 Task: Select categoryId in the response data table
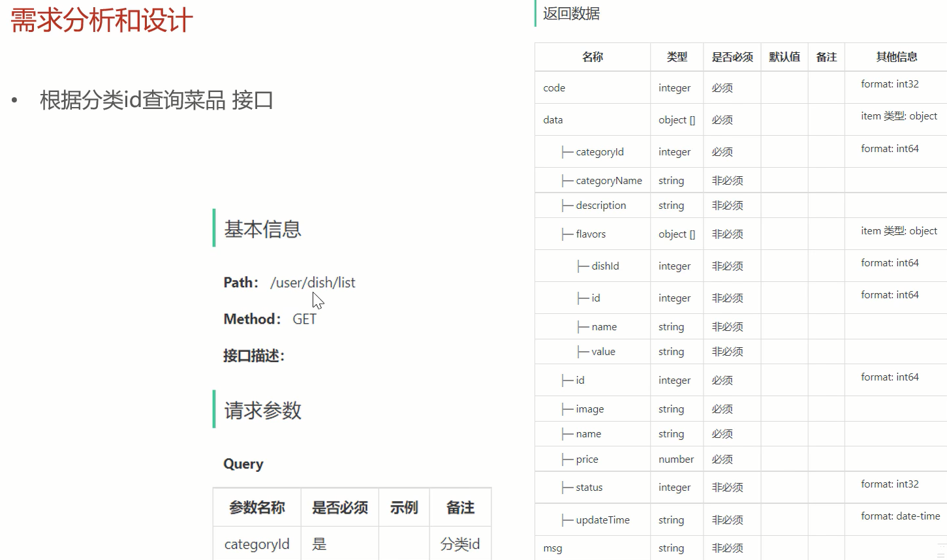pyautogui.click(x=600, y=152)
